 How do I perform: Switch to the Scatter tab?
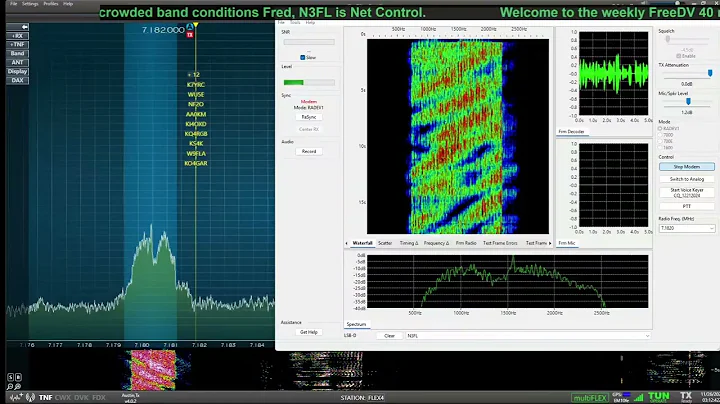(385, 243)
